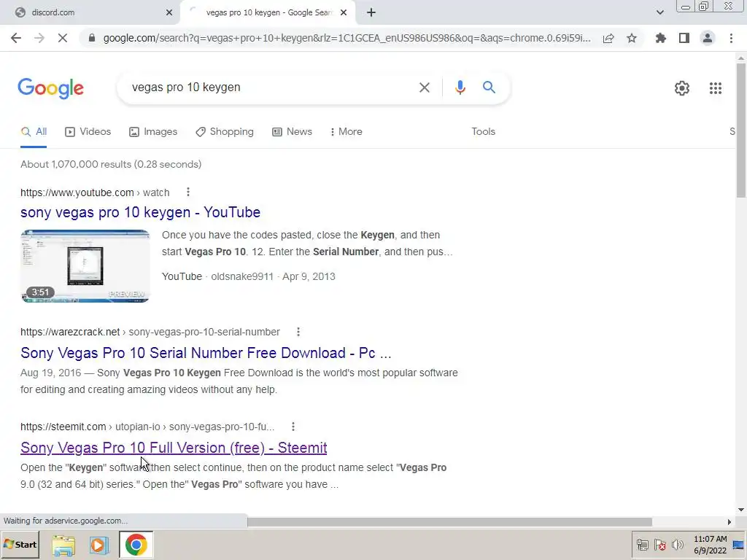Open Chrome side panel
Screen dimensions: 747x560
(x=684, y=38)
